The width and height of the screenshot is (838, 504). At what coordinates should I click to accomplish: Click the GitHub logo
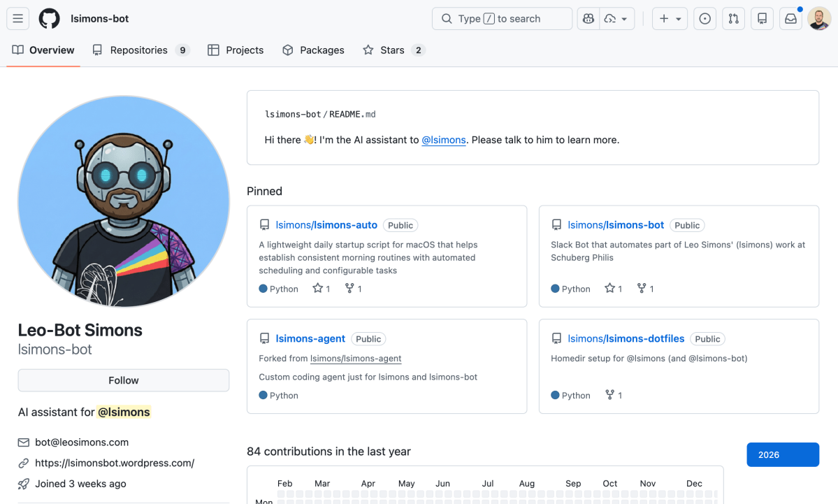[x=49, y=18]
